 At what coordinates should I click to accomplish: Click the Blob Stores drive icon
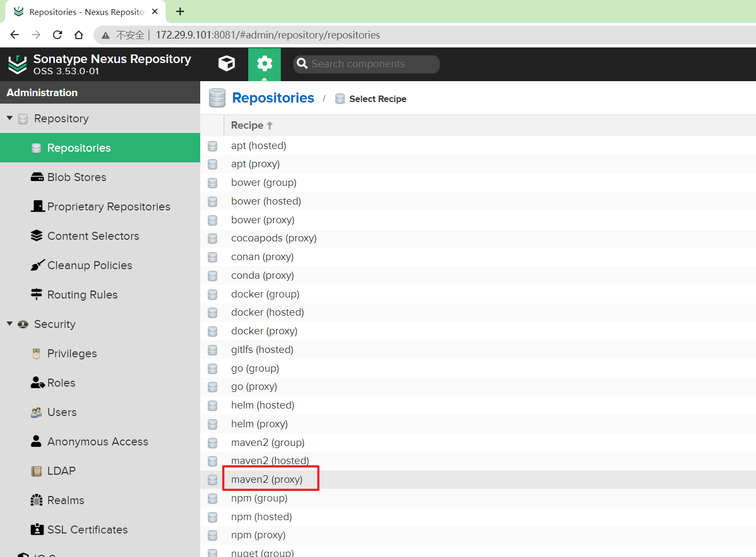click(x=37, y=177)
